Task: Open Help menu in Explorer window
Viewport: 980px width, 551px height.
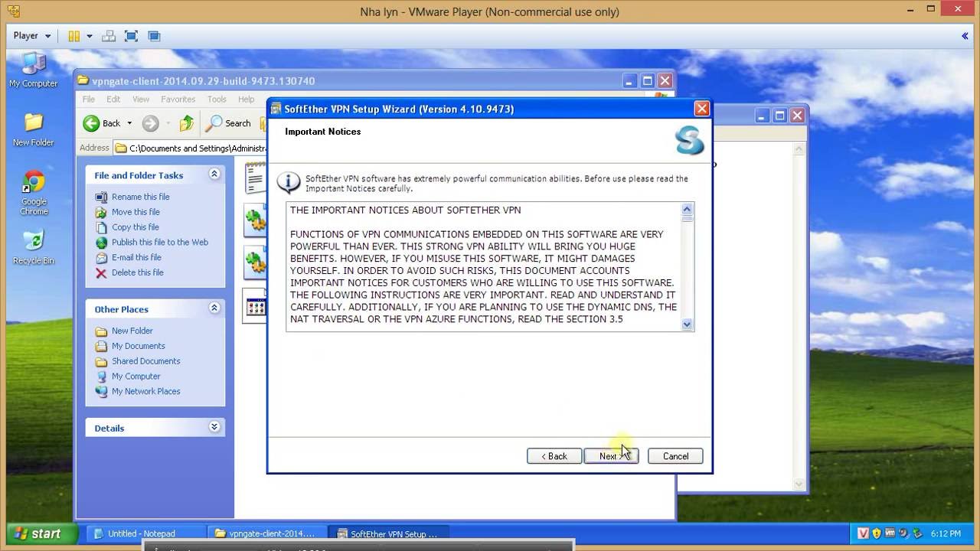Action: tap(246, 99)
